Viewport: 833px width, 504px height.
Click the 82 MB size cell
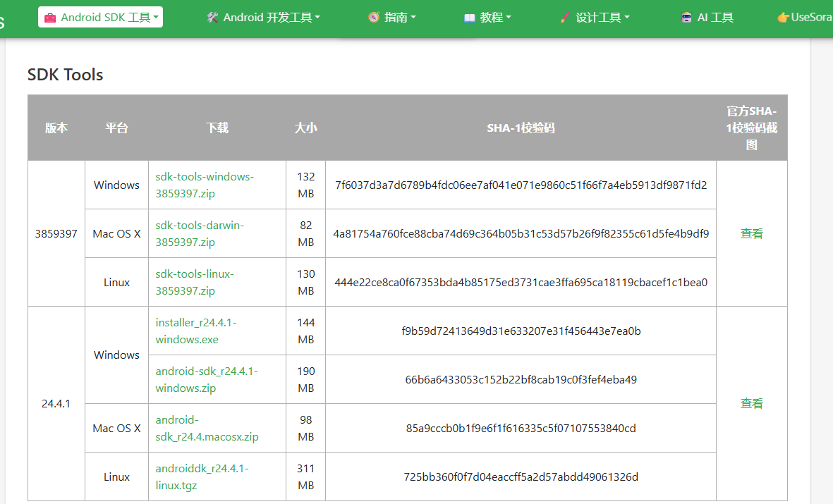point(305,234)
